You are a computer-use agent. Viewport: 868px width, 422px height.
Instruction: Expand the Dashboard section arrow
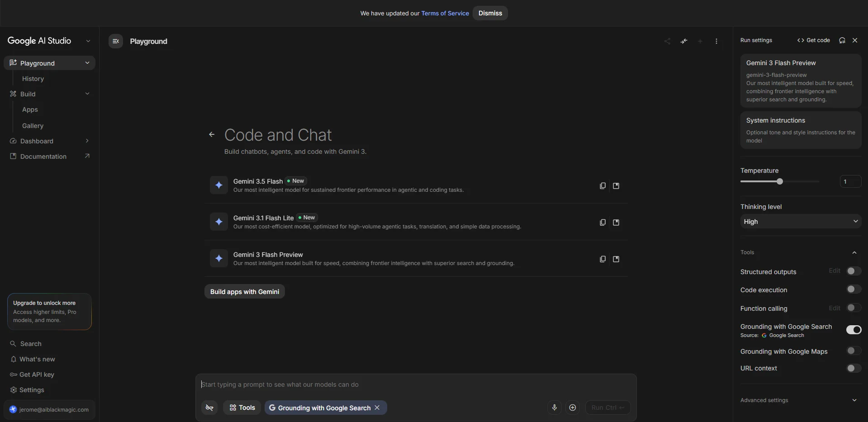pyautogui.click(x=87, y=141)
